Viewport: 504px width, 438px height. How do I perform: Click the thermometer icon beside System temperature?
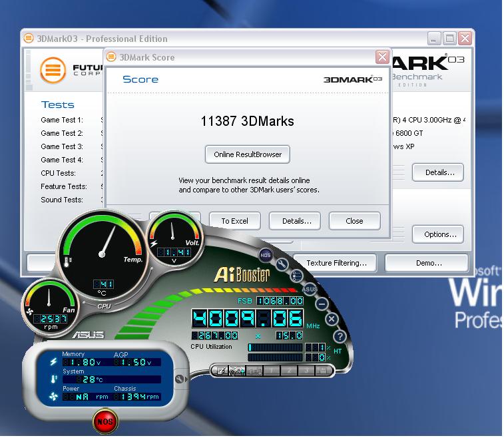click(54, 379)
